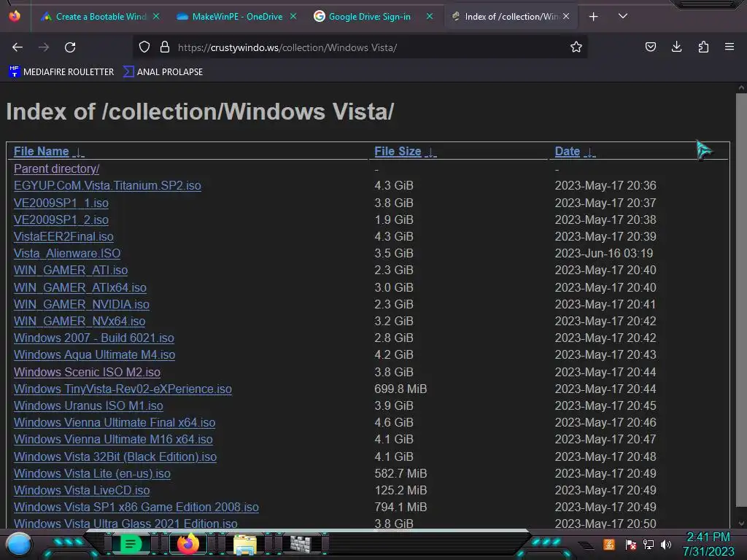This screenshot has width=747, height=560.
Task: Download VE2009SP1_2.iso
Action: (x=61, y=219)
